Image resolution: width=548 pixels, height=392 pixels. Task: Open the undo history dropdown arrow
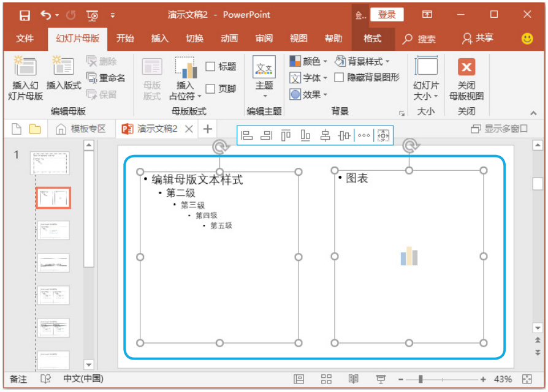point(57,15)
